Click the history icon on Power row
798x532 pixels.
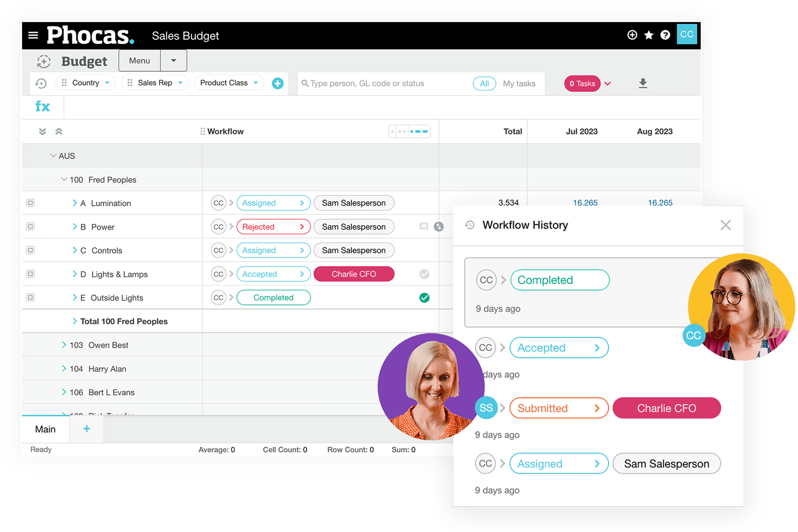pos(439,227)
